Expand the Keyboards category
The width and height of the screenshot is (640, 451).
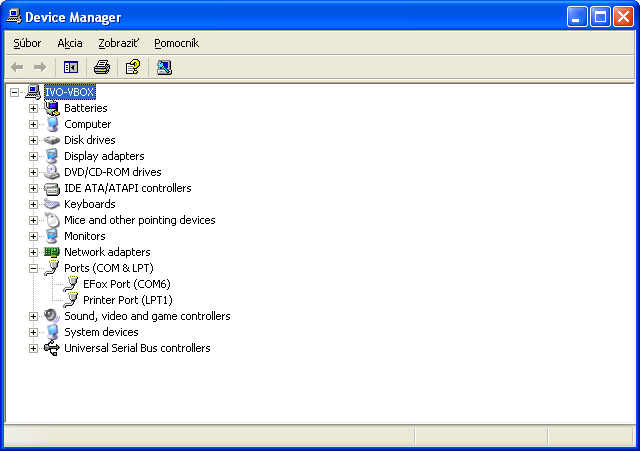pyautogui.click(x=33, y=204)
